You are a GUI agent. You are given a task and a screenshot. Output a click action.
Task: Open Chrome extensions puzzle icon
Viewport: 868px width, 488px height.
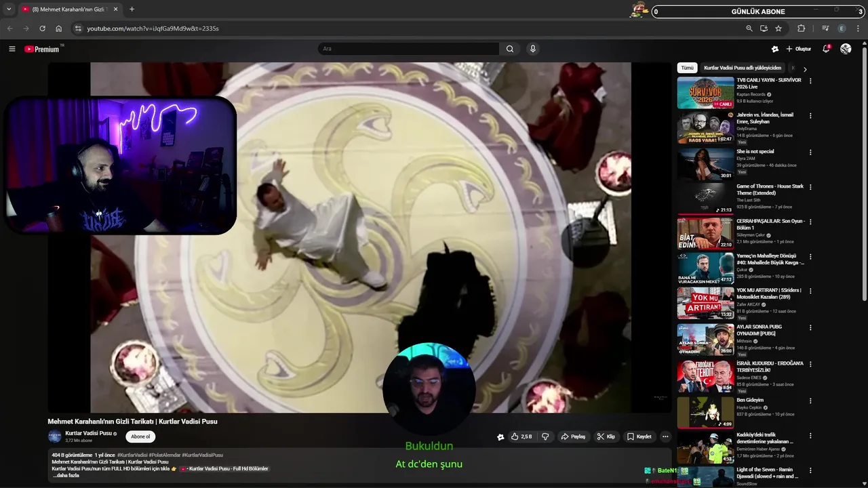coord(802,28)
